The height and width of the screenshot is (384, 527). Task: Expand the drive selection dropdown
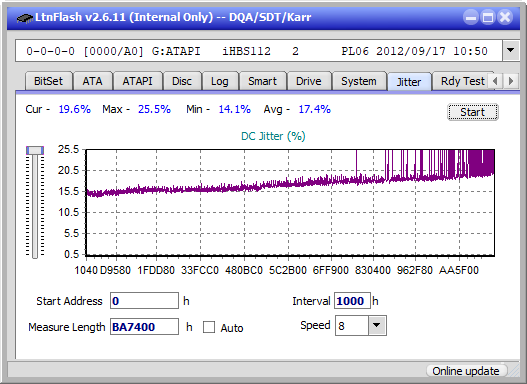click(x=511, y=51)
